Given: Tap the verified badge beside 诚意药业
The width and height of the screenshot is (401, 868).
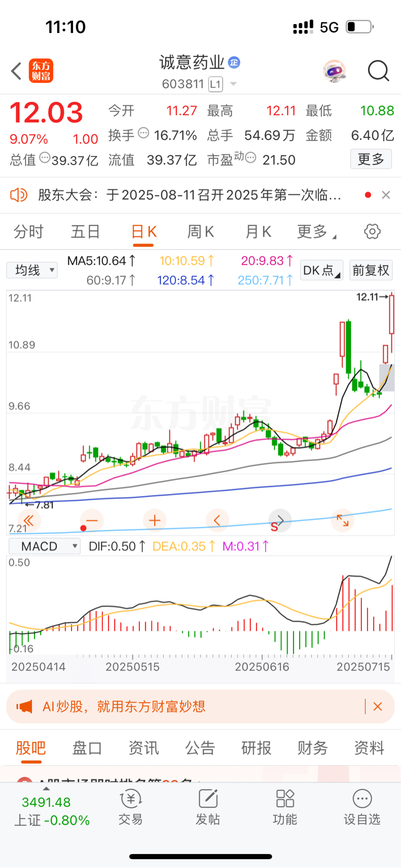Looking at the screenshot, I should coord(234,62).
